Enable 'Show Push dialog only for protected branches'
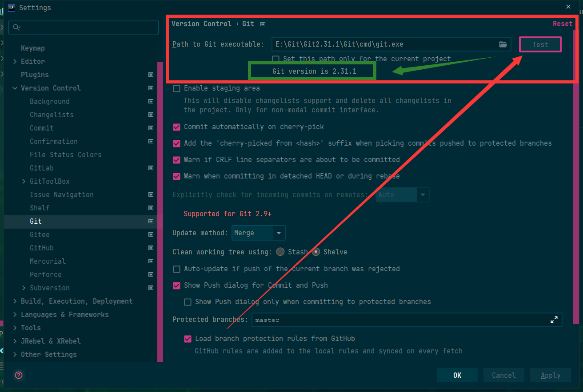Screen dimensions: 583x392 tap(188, 302)
